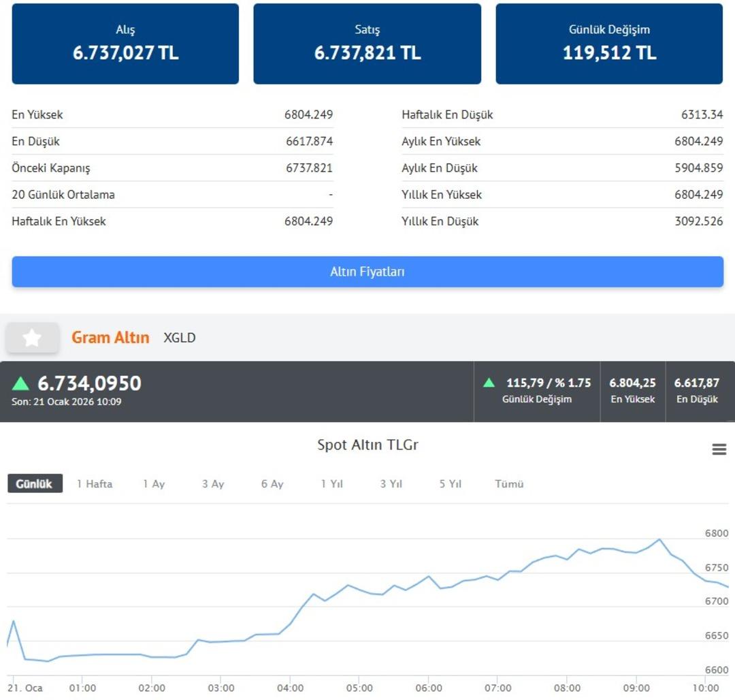Click the green arrow beside 115,79
735x700 pixels.
489,383
